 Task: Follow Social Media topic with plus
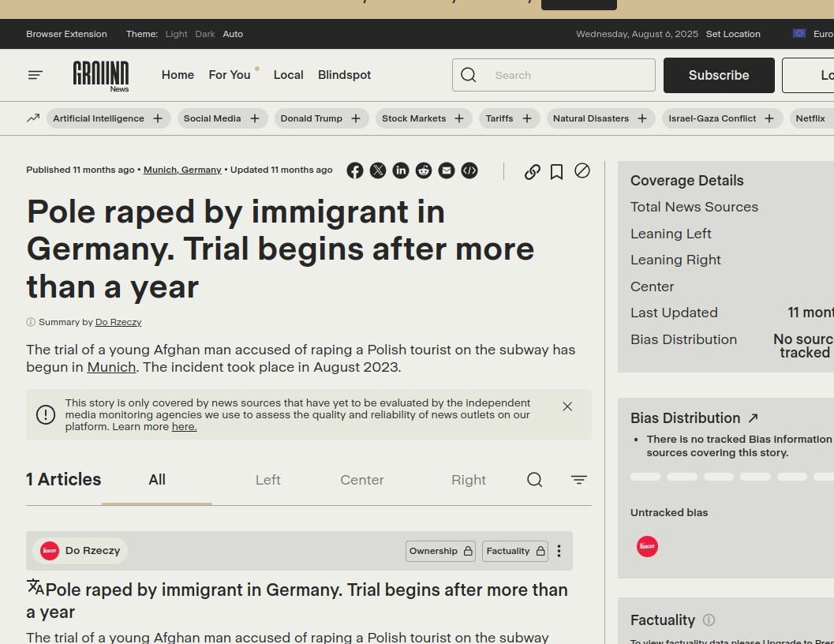click(x=255, y=118)
